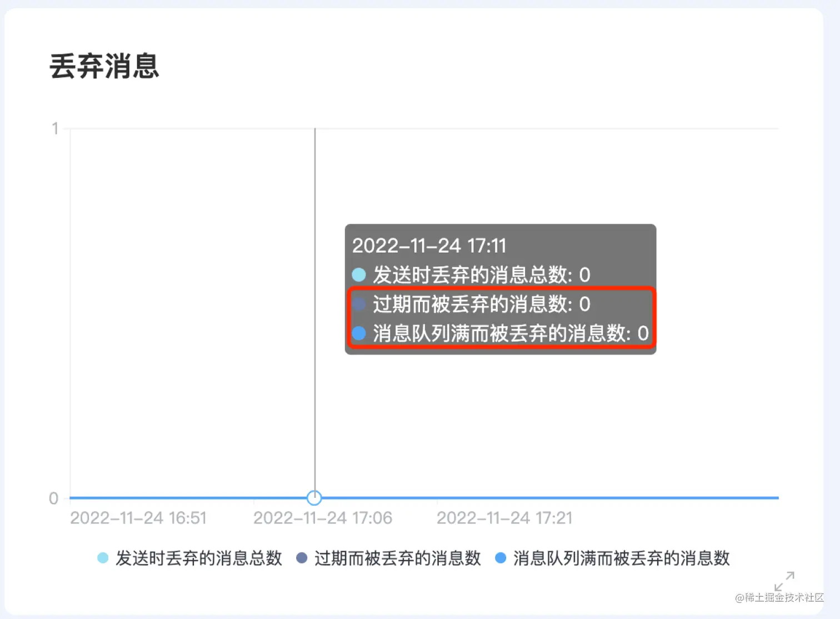Click the cyan dot inside the tooltip

click(x=359, y=274)
